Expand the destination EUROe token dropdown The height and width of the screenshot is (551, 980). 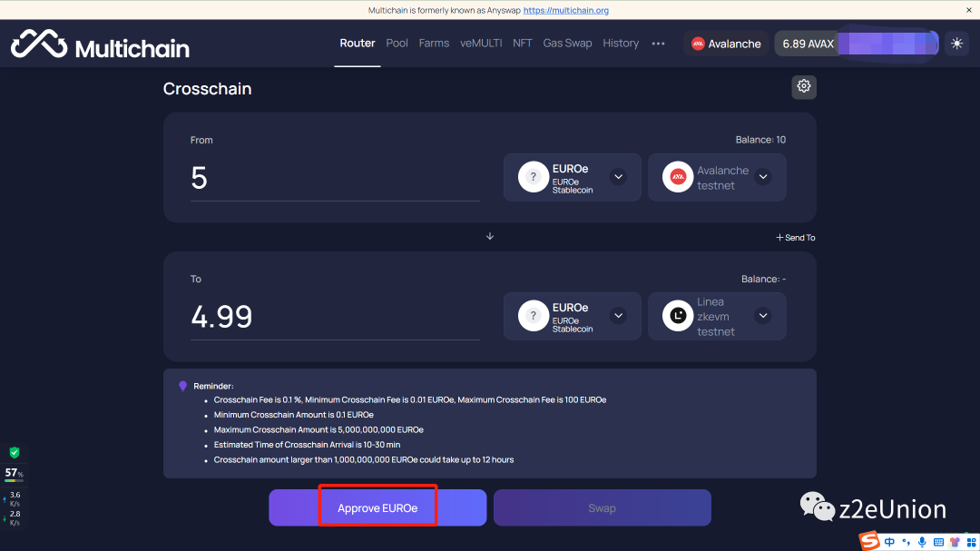618,316
